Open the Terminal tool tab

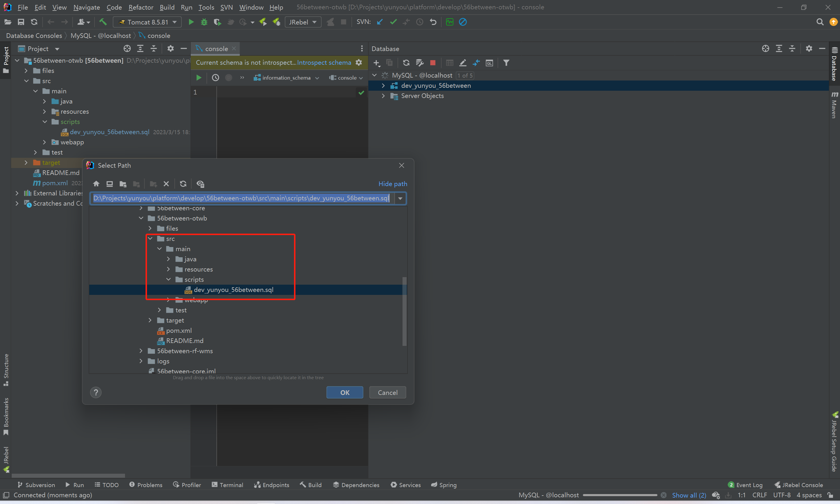[227, 485]
